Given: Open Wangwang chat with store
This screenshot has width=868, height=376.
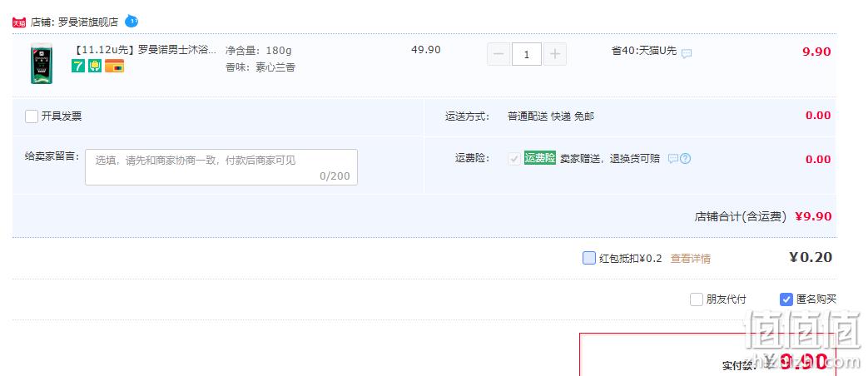Looking at the screenshot, I should [x=131, y=21].
